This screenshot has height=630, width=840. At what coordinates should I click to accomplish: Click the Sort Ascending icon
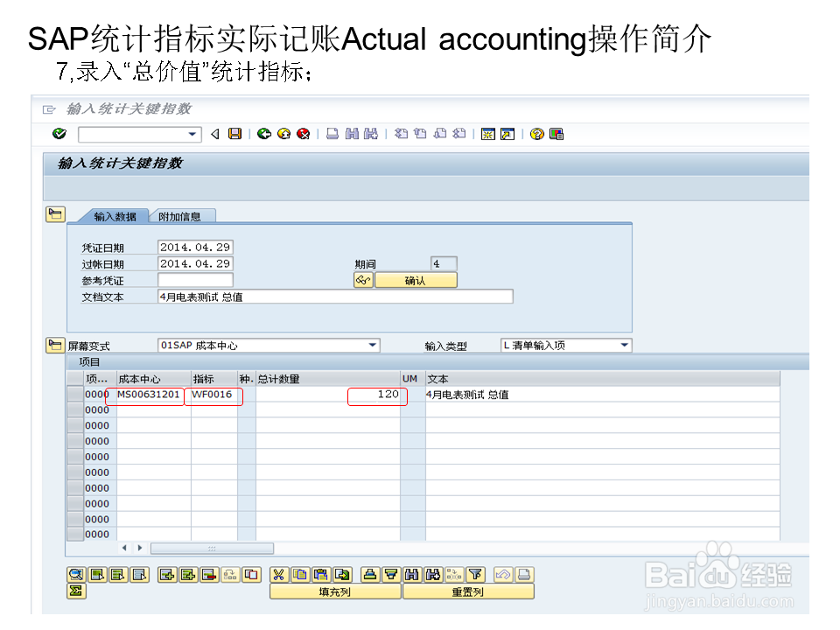(x=369, y=575)
